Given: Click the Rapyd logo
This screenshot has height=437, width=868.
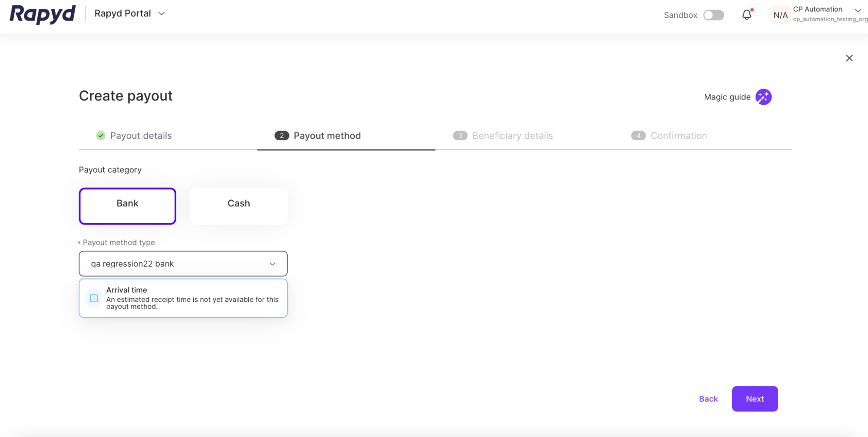Looking at the screenshot, I should click(42, 14).
